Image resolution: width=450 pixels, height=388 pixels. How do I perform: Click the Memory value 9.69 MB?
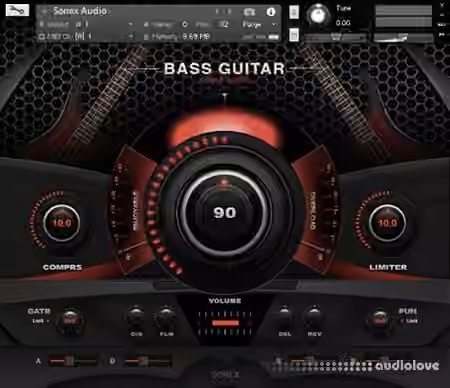[196, 36]
